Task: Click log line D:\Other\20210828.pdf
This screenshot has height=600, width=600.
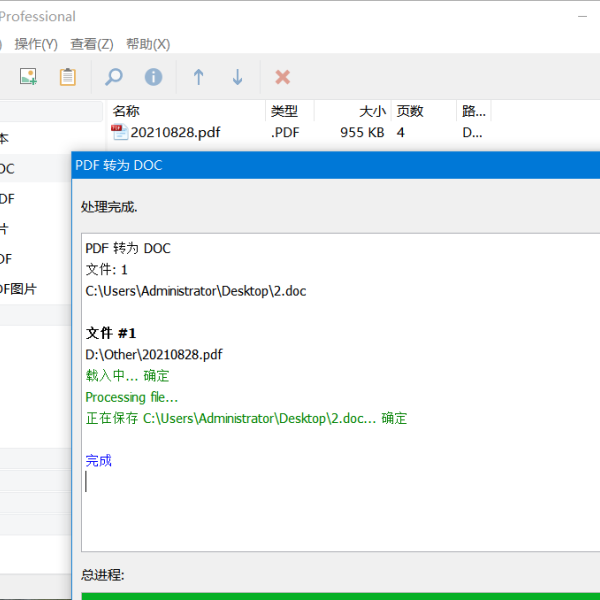Action: coord(153,355)
